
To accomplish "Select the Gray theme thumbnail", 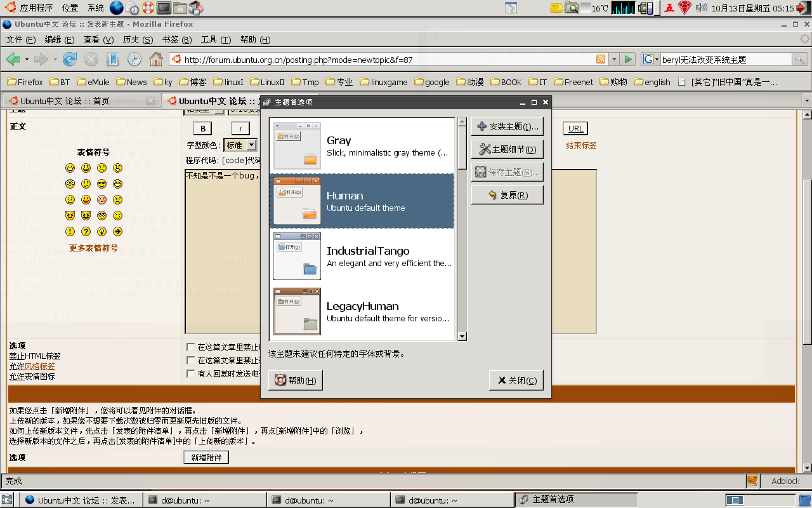I will pos(297,145).
